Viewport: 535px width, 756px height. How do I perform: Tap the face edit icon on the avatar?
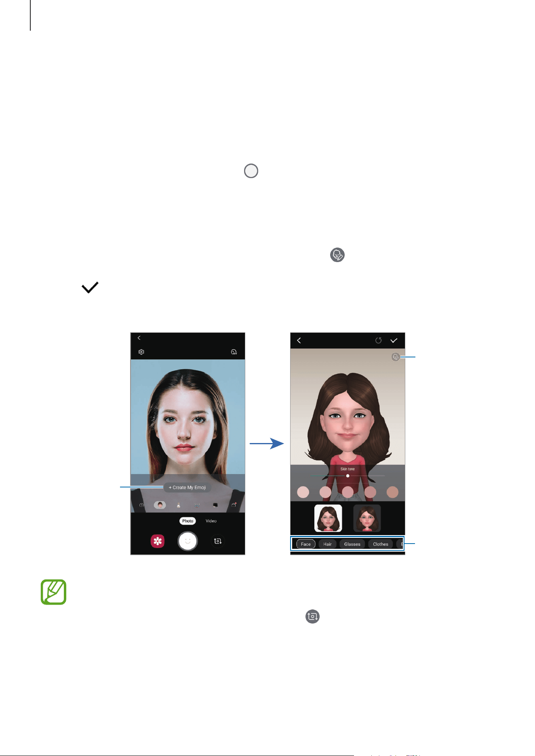[x=396, y=357]
